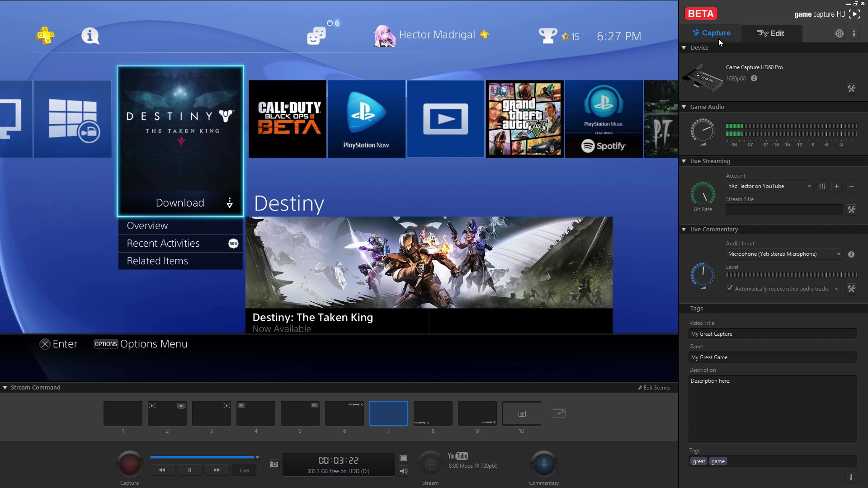
Task: Toggle the game capture HD fullscreen icon
Action: click(854, 14)
